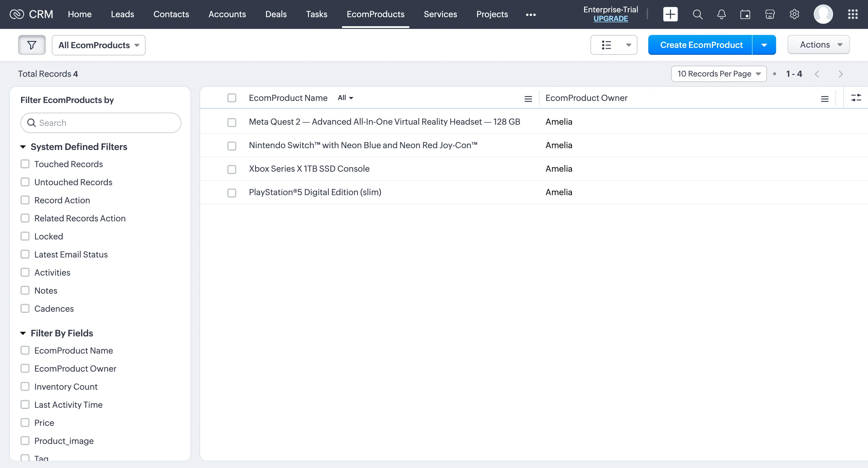Open the apps grid launcher
This screenshot has height=468, width=868.
[853, 14]
